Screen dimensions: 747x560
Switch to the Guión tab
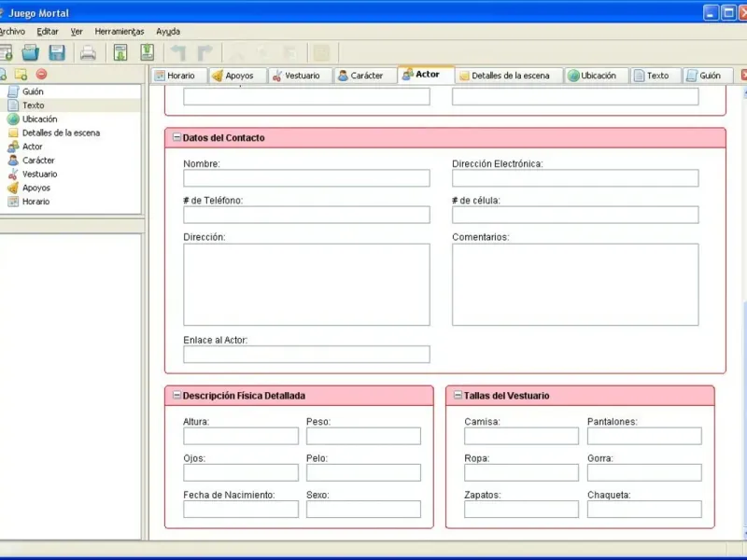(708, 76)
